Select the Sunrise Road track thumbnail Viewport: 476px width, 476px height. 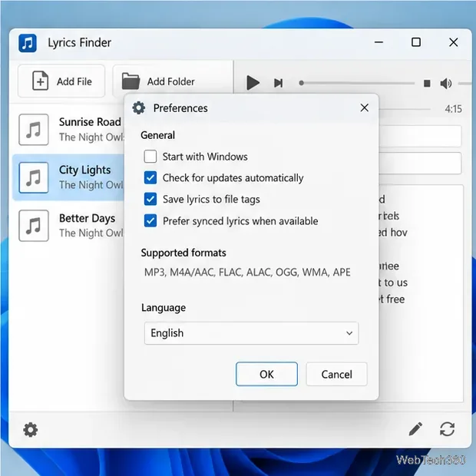[x=33, y=130]
